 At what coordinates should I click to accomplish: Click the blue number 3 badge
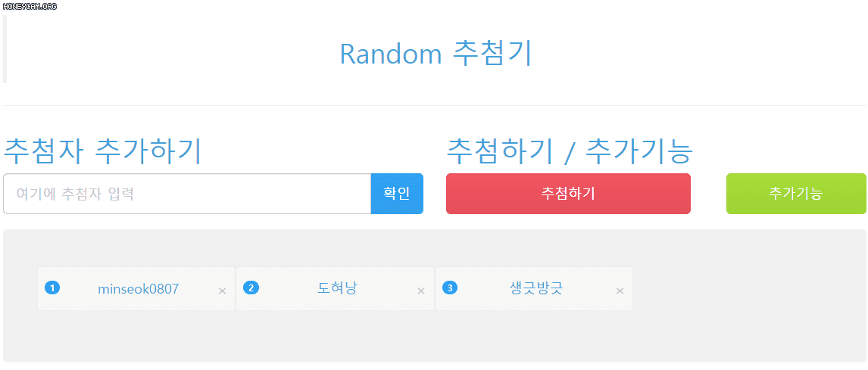449,288
